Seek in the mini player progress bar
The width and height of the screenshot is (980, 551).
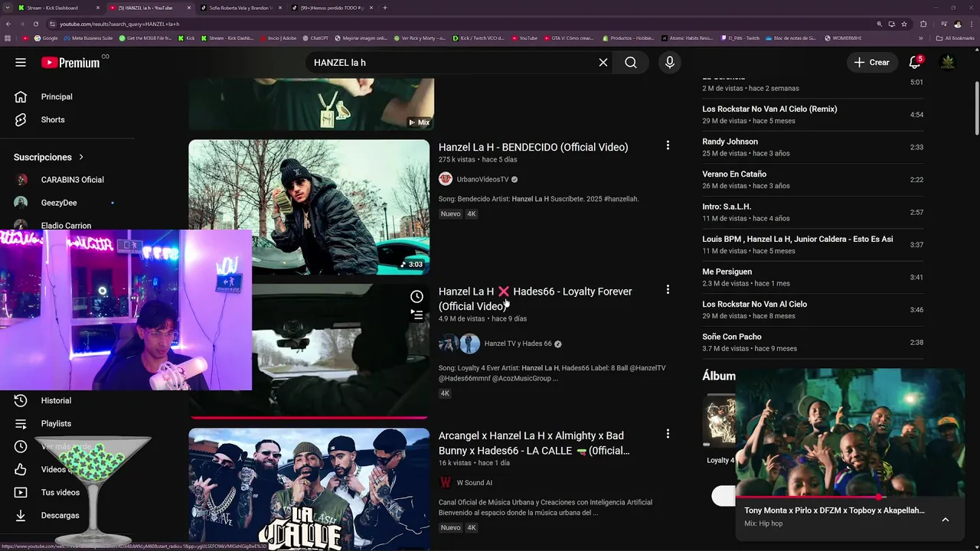850,497
